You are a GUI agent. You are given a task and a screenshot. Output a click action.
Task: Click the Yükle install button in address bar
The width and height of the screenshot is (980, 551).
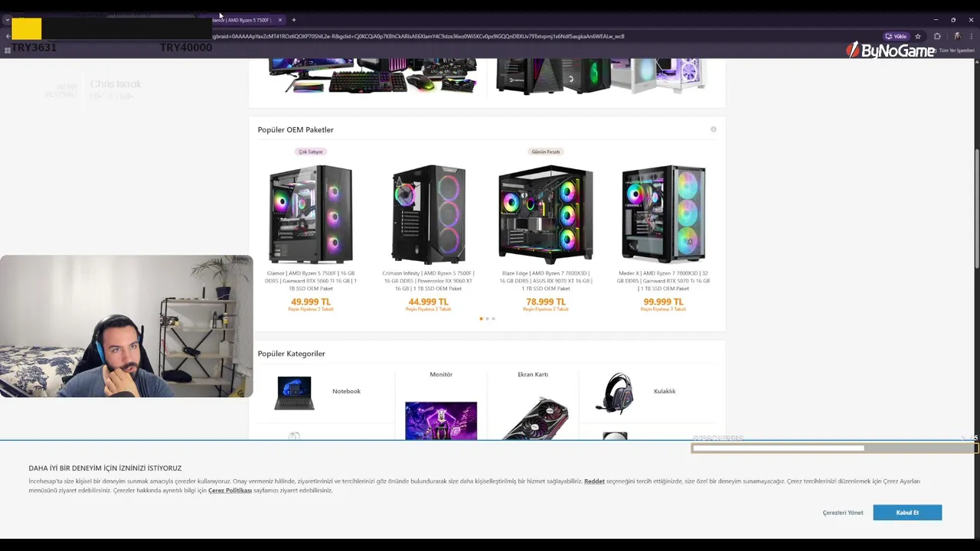pos(896,36)
